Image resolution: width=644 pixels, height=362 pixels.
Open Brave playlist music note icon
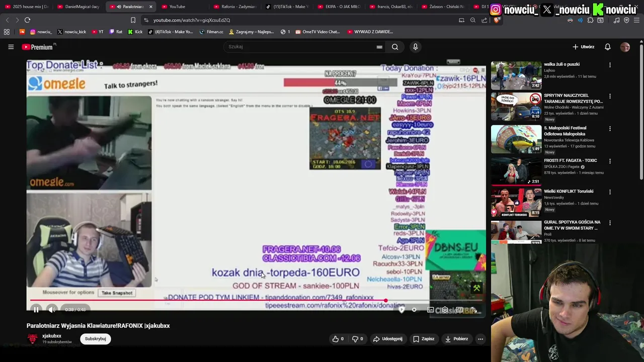click(x=616, y=20)
